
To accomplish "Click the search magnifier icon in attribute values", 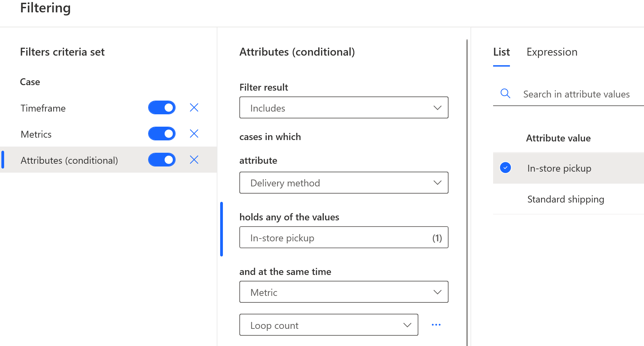I will tap(505, 94).
